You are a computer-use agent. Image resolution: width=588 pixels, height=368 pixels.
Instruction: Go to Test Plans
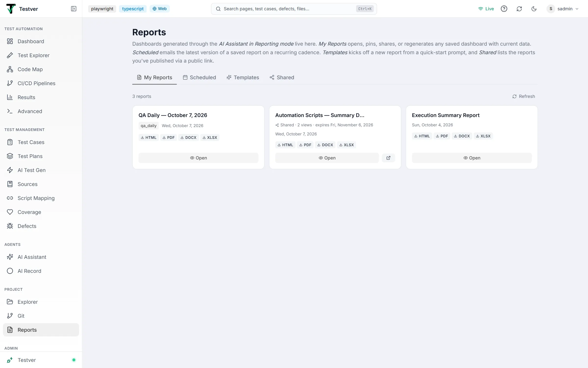pyautogui.click(x=41, y=156)
